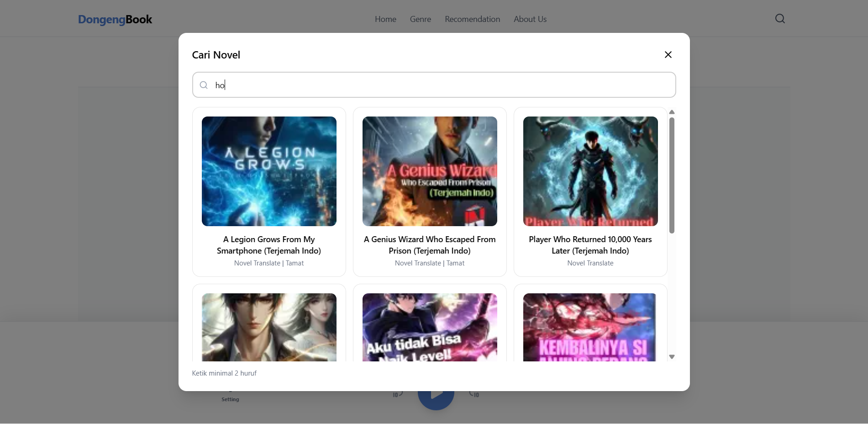This screenshot has height=424, width=868.
Task: Open the search icon in the page header
Action: tap(780, 19)
